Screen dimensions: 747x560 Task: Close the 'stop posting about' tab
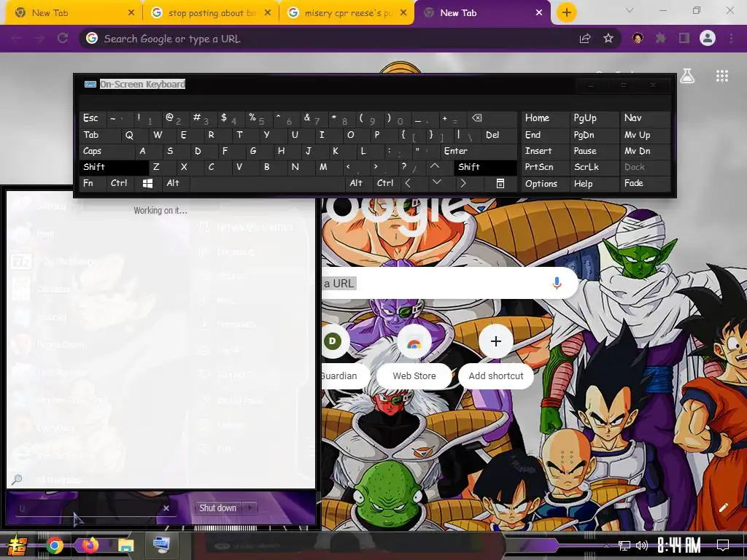[267, 13]
